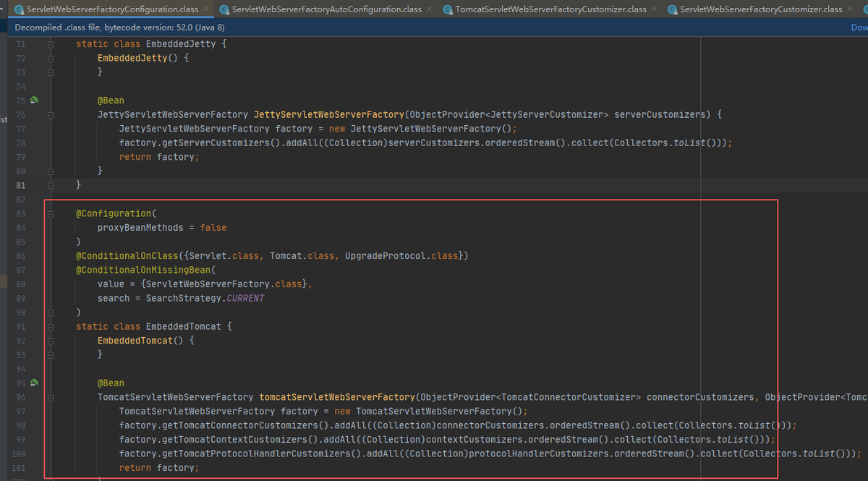Click the fold end marker on line 73

(x=51, y=72)
